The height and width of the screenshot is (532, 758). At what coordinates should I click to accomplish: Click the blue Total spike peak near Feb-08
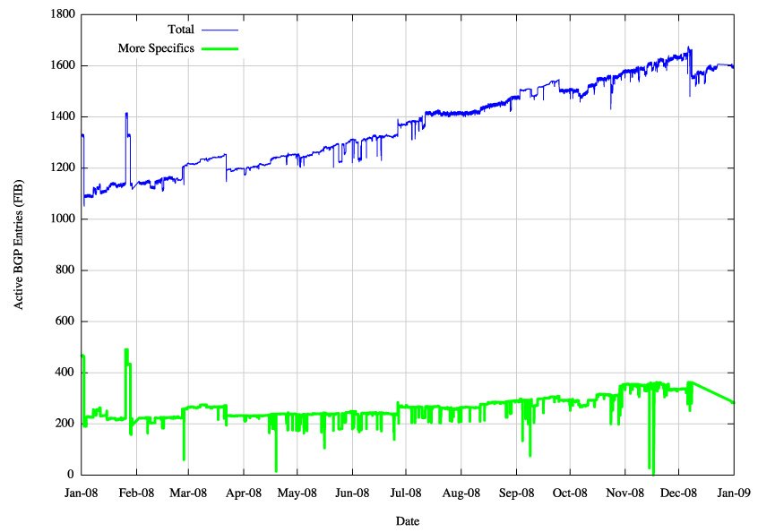[x=126, y=114]
